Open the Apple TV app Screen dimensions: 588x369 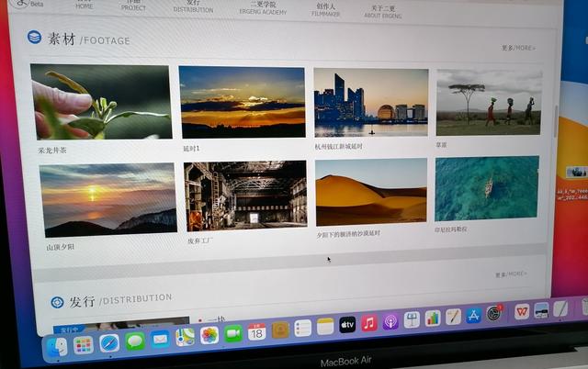pos(347,325)
